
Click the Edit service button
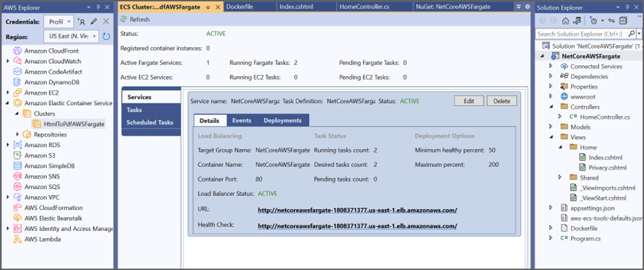[469, 101]
